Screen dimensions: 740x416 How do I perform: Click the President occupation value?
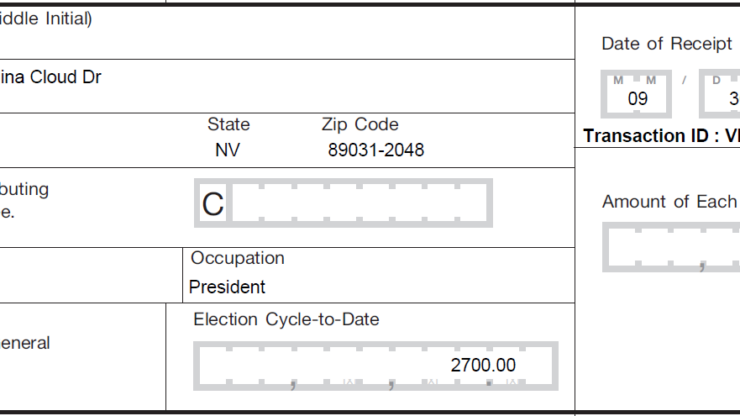(x=227, y=287)
